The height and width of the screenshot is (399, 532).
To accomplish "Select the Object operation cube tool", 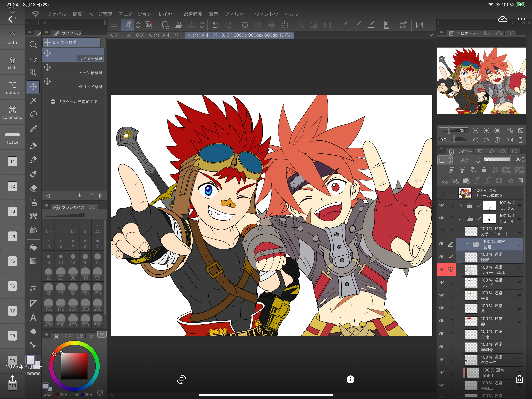I will click(x=33, y=73).
